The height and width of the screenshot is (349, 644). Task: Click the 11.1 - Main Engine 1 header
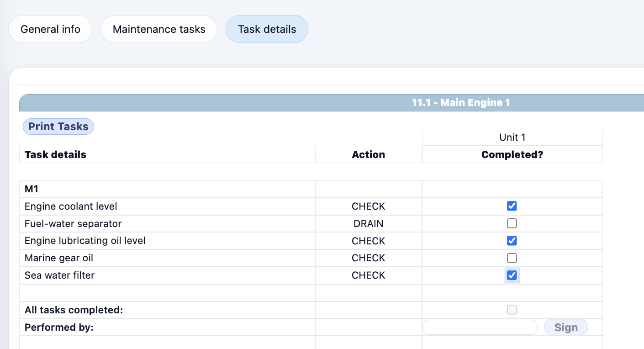point(461,103)
